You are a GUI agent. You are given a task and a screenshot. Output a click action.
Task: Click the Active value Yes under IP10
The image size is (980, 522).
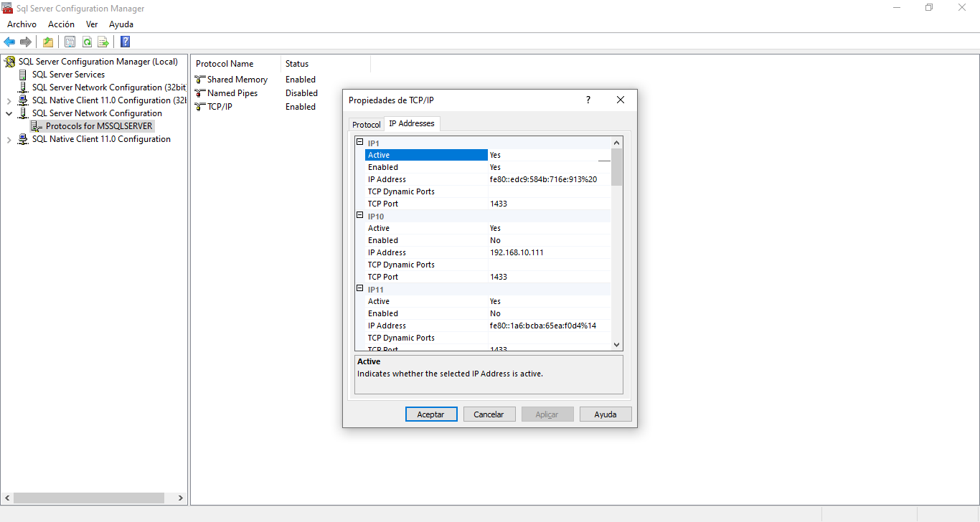(495, 228)
